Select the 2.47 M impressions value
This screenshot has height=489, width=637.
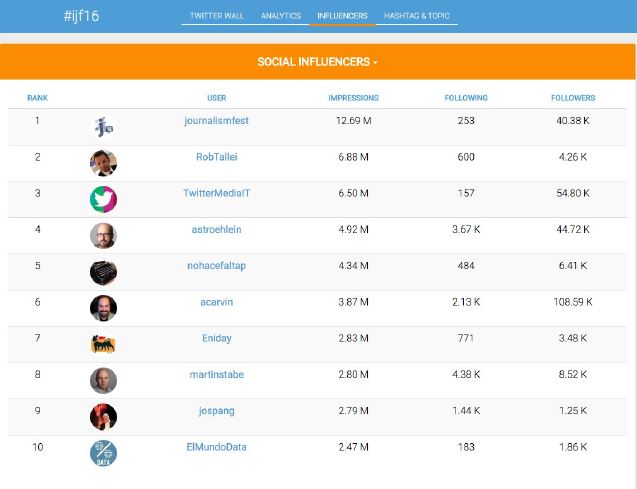point(353,447)
